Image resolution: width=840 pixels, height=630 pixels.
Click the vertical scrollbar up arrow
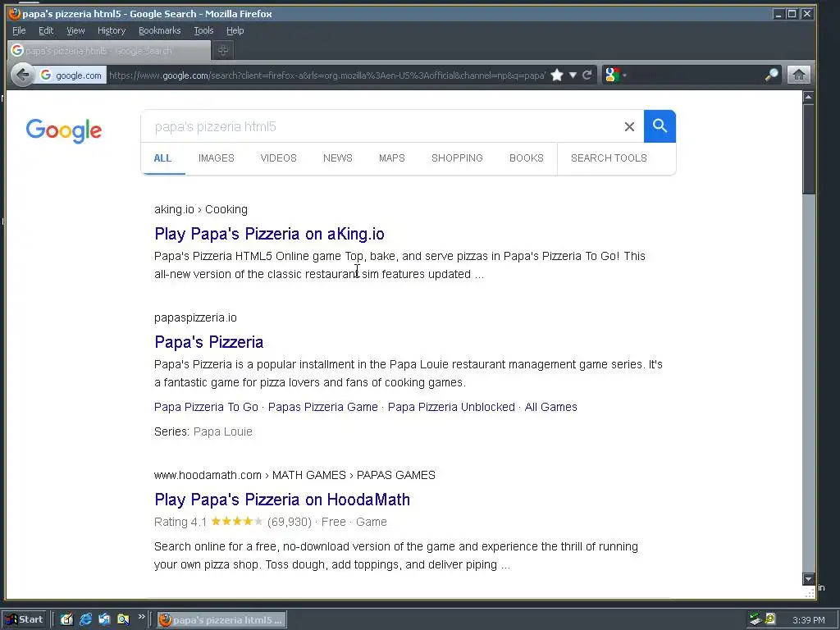click(808, 97)
